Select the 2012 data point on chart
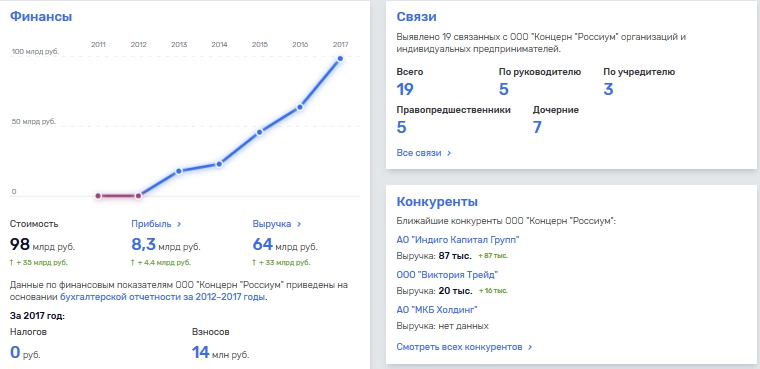 (x=138, y=196)
